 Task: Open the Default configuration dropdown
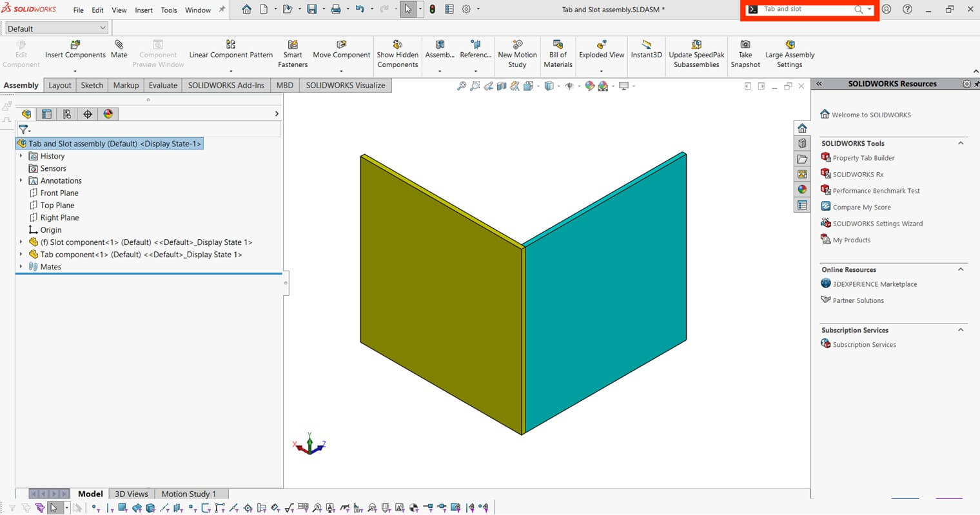(57, 28)
